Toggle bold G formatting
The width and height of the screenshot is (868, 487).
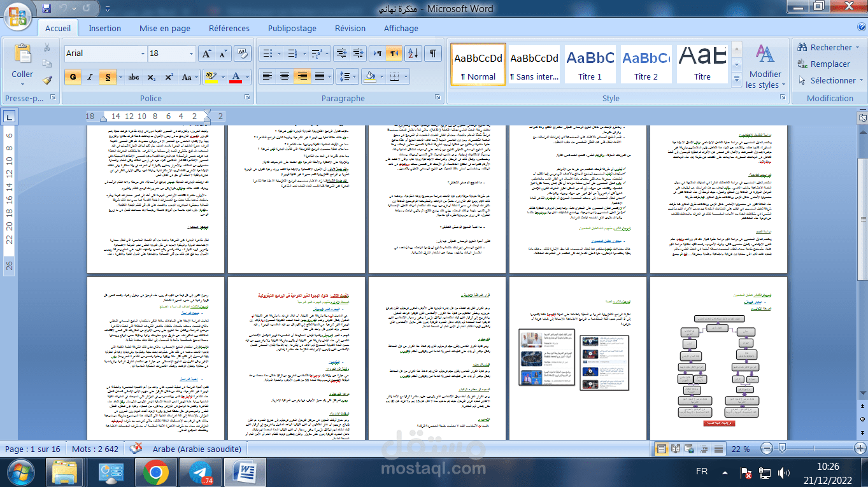click(x=73, y=77)
